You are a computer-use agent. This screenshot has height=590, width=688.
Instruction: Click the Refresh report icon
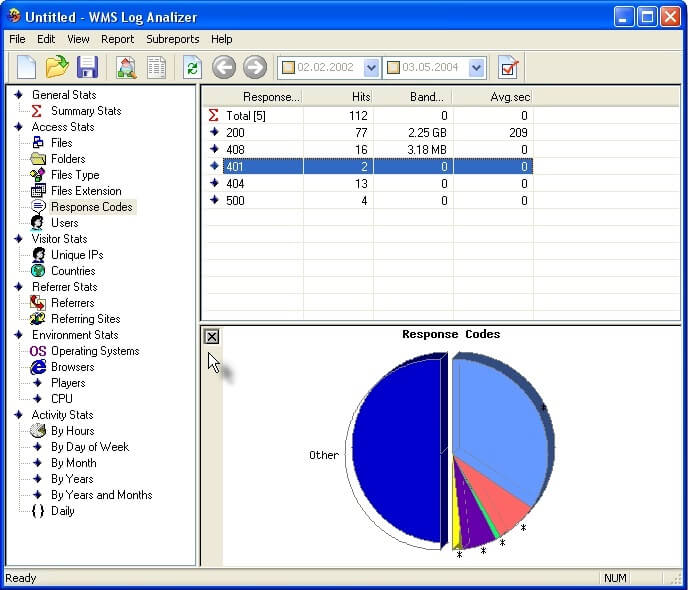click(192, 68)
